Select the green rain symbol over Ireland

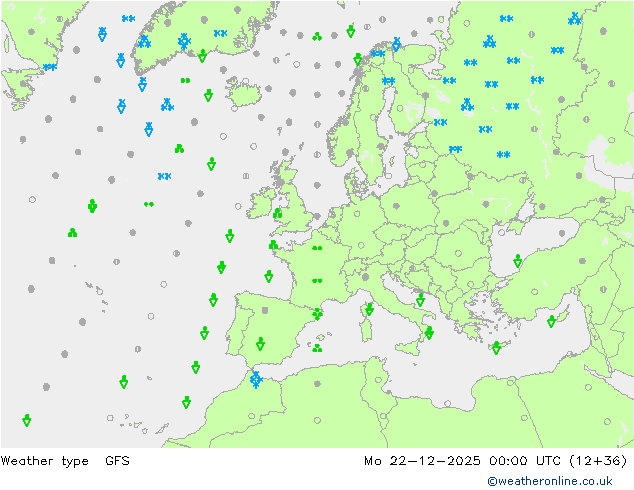tap(277, 213)
